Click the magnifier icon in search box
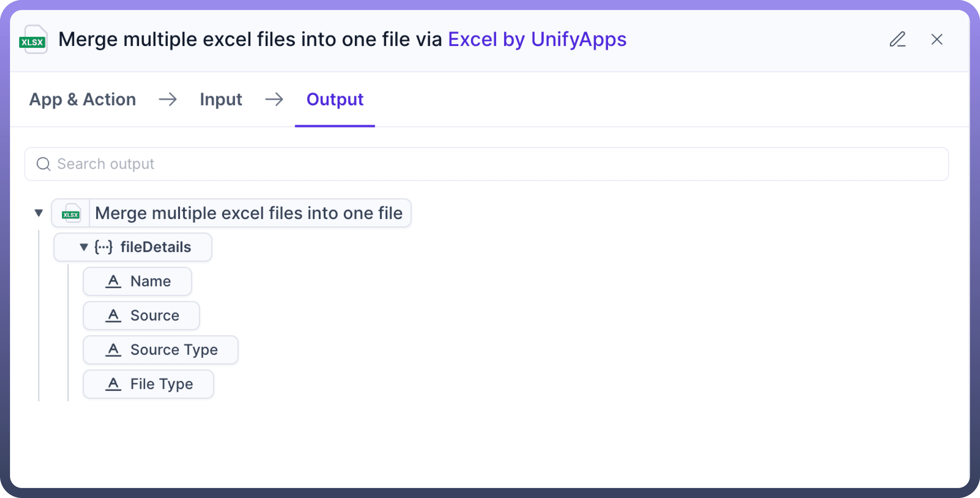 [x=43, y=164]
